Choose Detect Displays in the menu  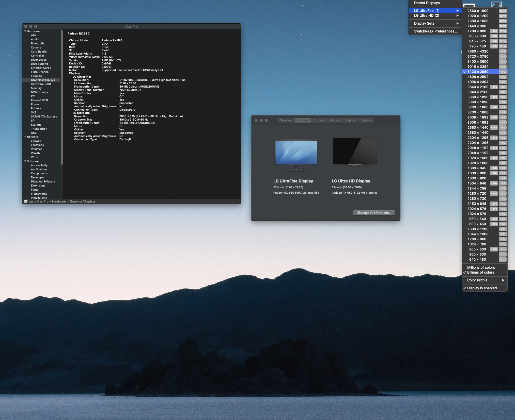point(435,3)
